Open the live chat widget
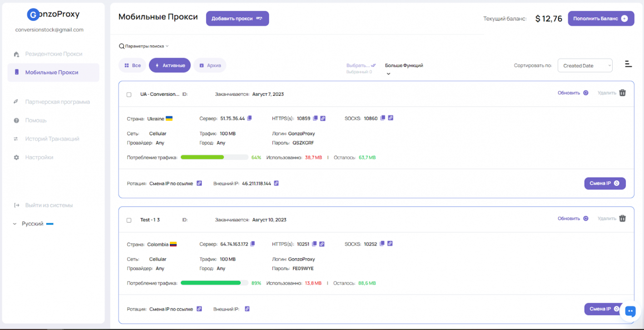 point(630,311)
